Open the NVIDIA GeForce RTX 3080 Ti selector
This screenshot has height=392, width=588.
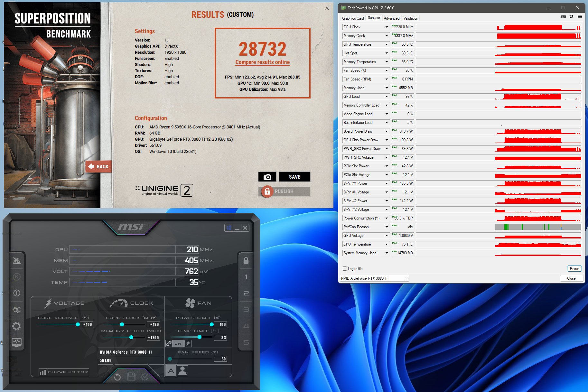click(375, 278)
